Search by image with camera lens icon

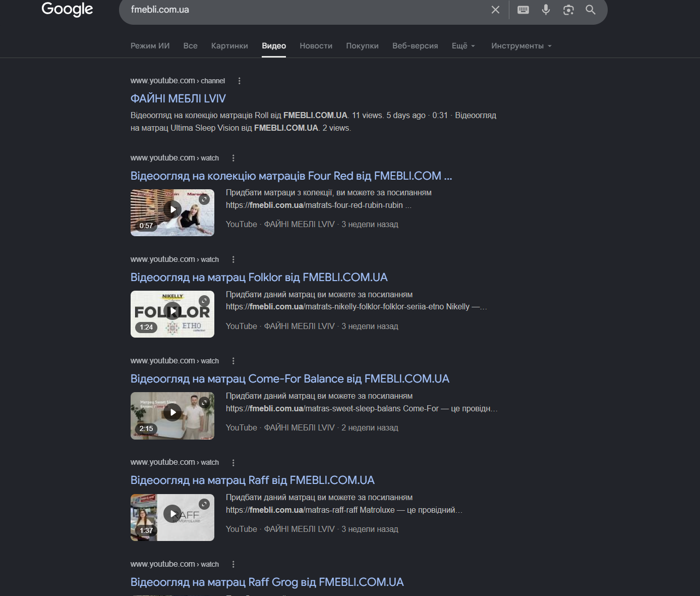tap(568, 10)
